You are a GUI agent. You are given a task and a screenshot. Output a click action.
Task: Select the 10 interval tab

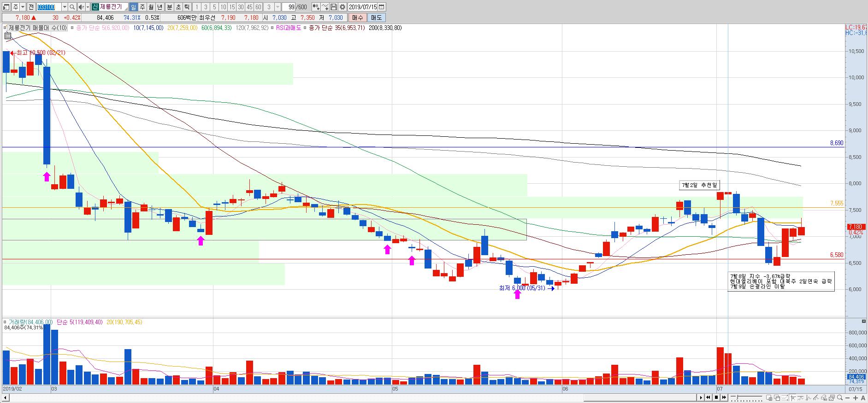223,7
